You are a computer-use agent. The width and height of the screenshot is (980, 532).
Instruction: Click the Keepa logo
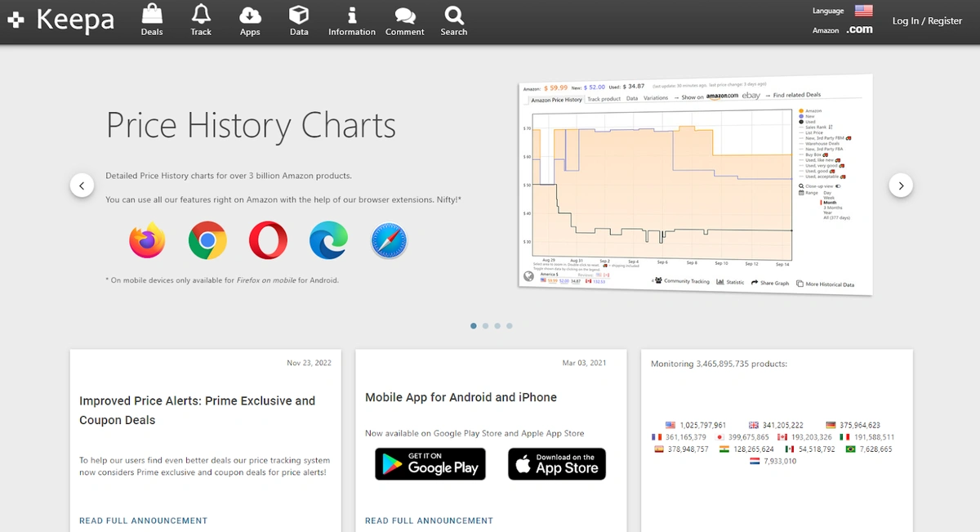pos(62,20)
